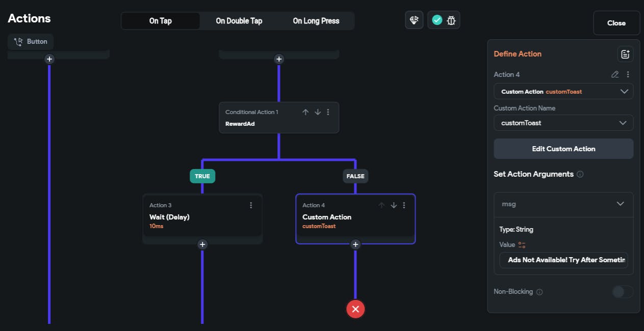Click the msg Value text field
The width and height of the screenshot is (644, 331).
tap(563, 260)
